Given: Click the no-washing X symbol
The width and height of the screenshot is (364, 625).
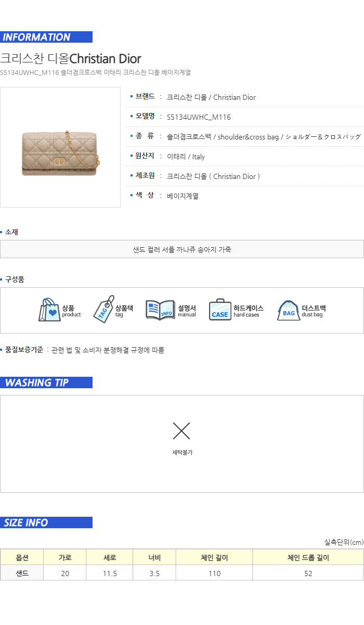Looking at the screenshot, I should [x=181, y=431].
